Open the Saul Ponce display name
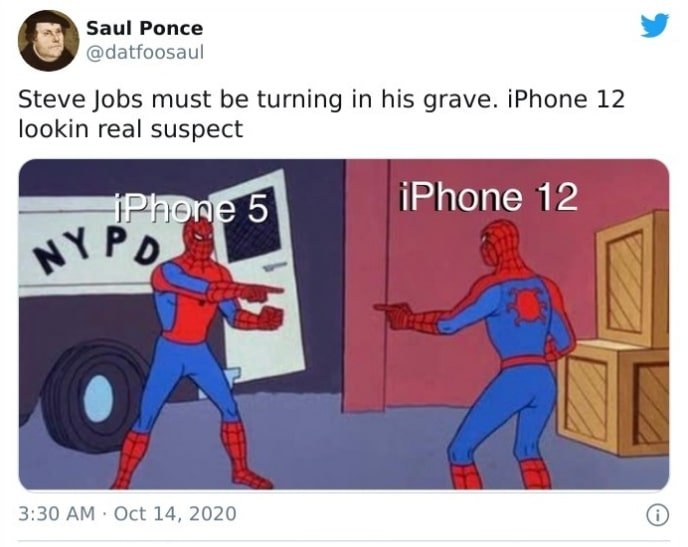The height and width of the screenshot is (547, 688). 145,29
